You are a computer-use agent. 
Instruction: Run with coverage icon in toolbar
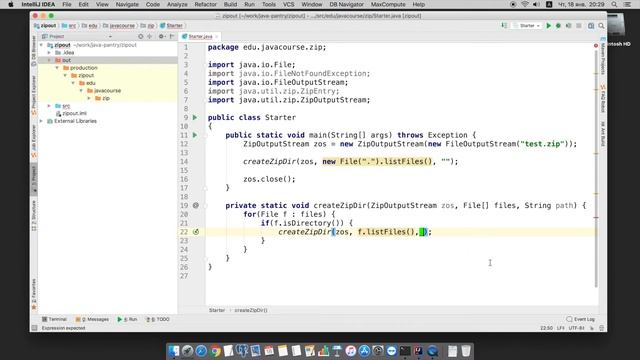[x=569, y=26]
